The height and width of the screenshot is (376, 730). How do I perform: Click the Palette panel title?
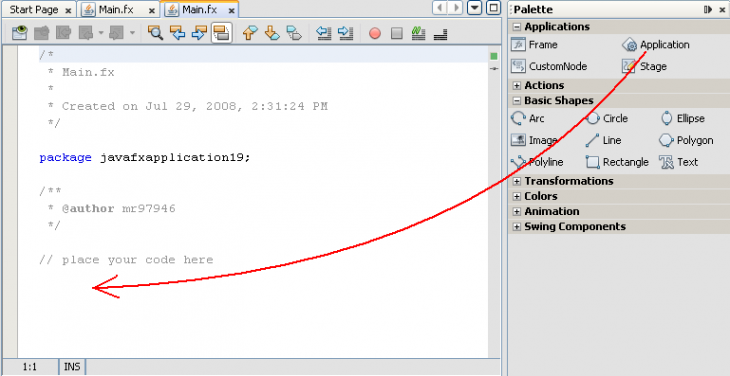(534, 9)
